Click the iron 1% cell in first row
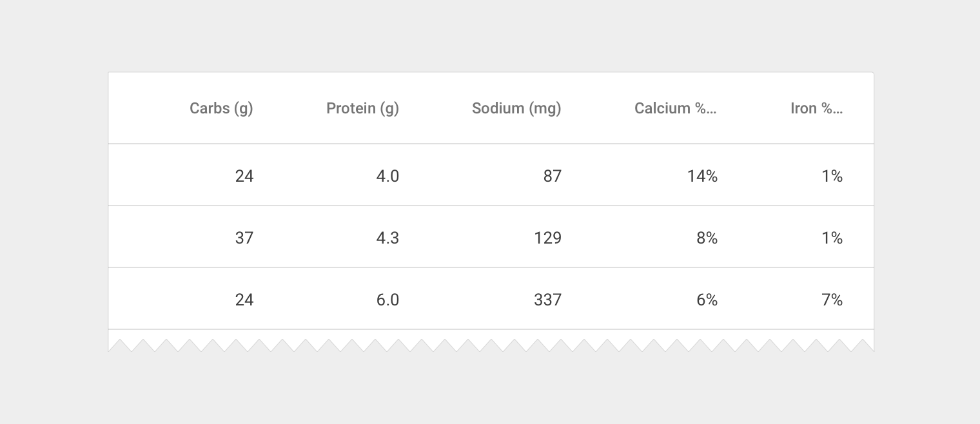The width and height of the screenshot is (980, 424). (x=832, y=176)
